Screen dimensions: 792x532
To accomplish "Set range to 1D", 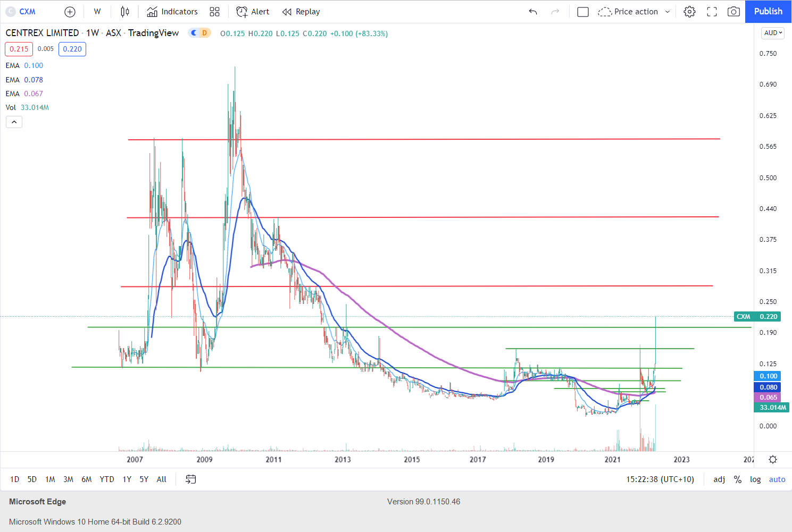I will pyautogui.click(x=15, y=479).
